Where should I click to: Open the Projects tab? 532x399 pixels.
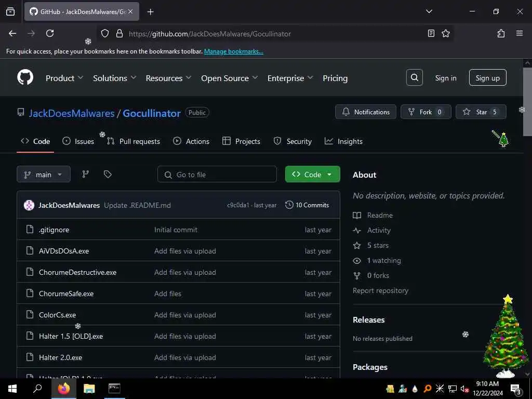241,141
